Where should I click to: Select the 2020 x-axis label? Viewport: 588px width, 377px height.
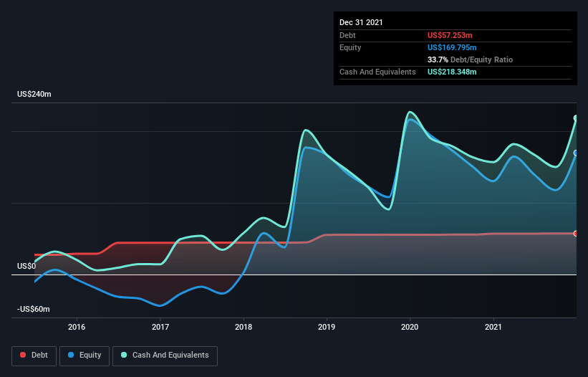(410, 327)
